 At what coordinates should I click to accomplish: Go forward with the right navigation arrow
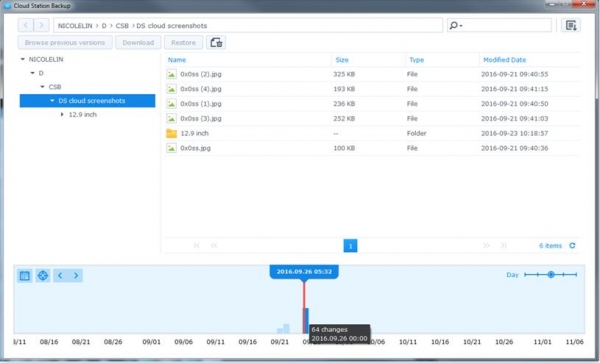tap(41, 26)
